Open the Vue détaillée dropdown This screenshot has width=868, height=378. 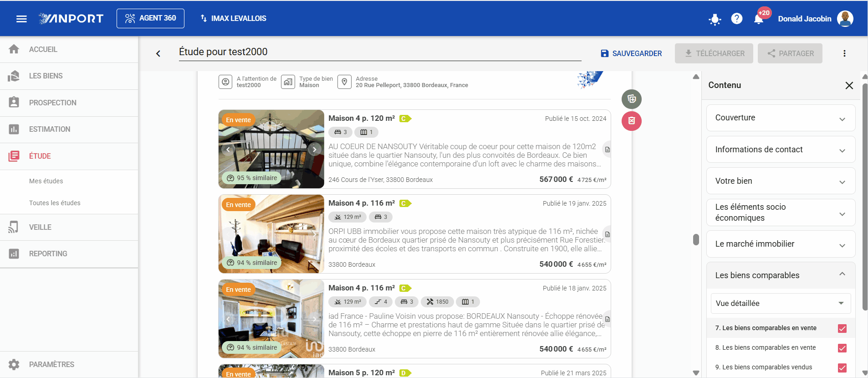click(x=781, y=303)
